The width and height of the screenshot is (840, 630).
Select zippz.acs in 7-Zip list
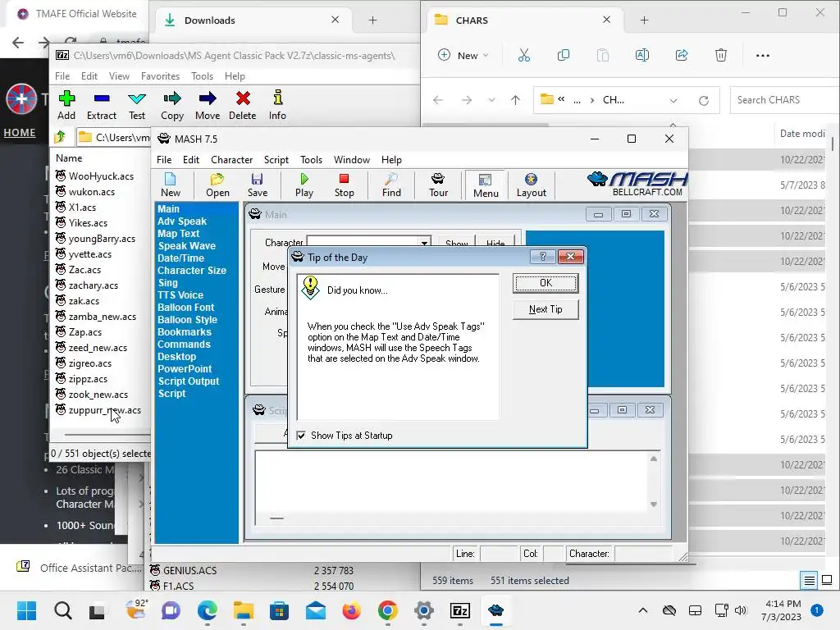(x=88, y=379)
